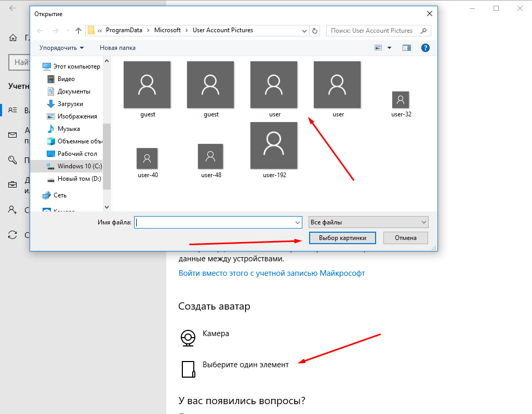Expand the view options dropdown arrow

[390, 48]
